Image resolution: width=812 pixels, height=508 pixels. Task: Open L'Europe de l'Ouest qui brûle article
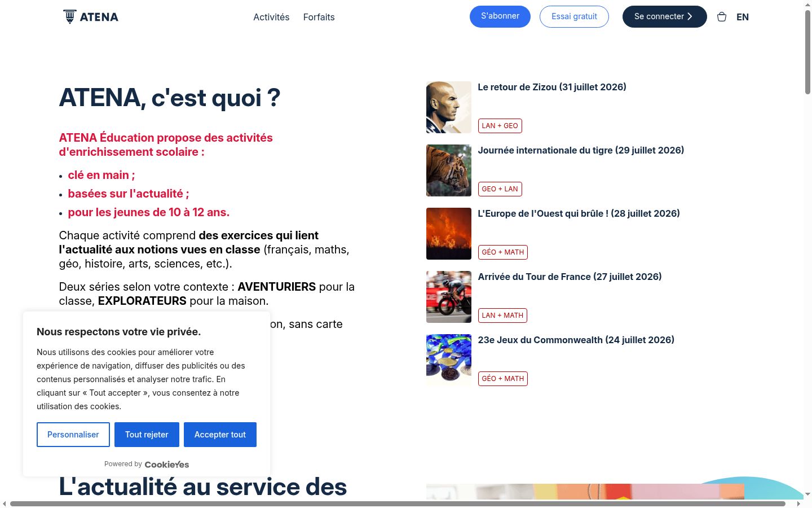579,213
